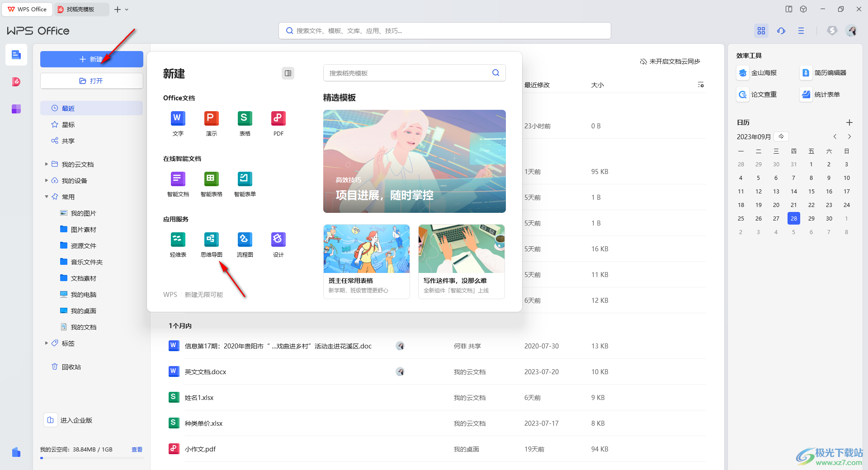Switch to grid view icon
Viewport: 868px width, 470px height.
point(761,31)
